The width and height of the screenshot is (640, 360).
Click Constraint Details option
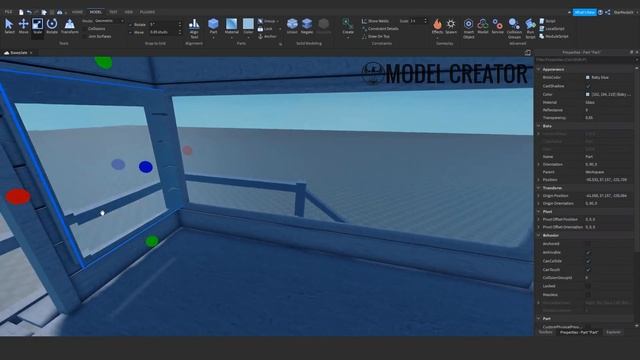pyautogui.click(x=380, y=29)
